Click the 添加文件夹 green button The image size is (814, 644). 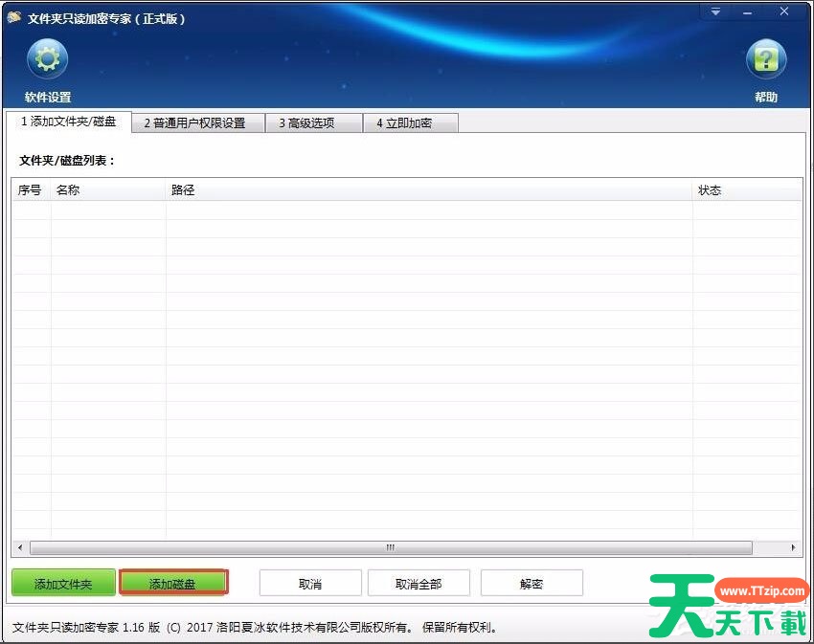tap(63, 584)
